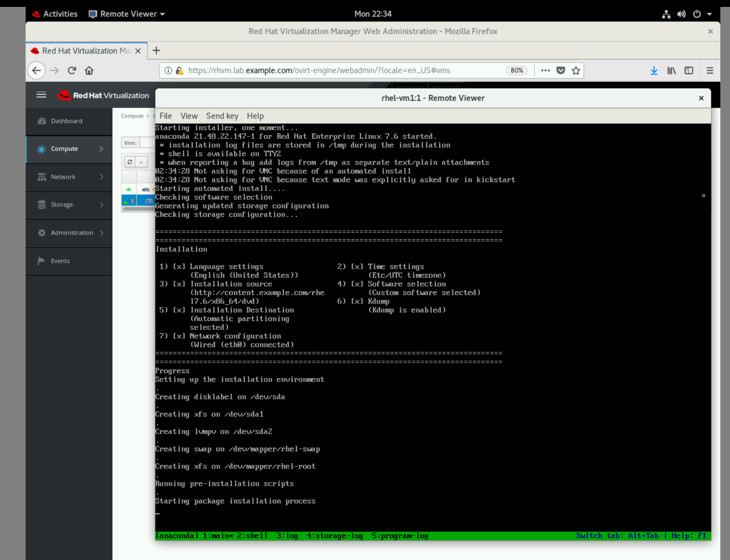The height and width of the screenshot is (560, 730).
Task: Open the refresh interval dropdown arrow
Action: pos(141,162)
